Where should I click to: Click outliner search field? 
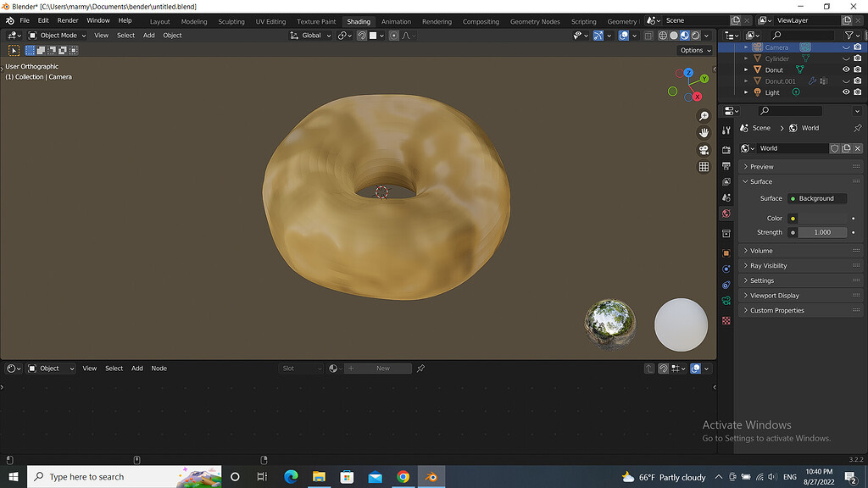pyautogui.click(x=802, y=36)
